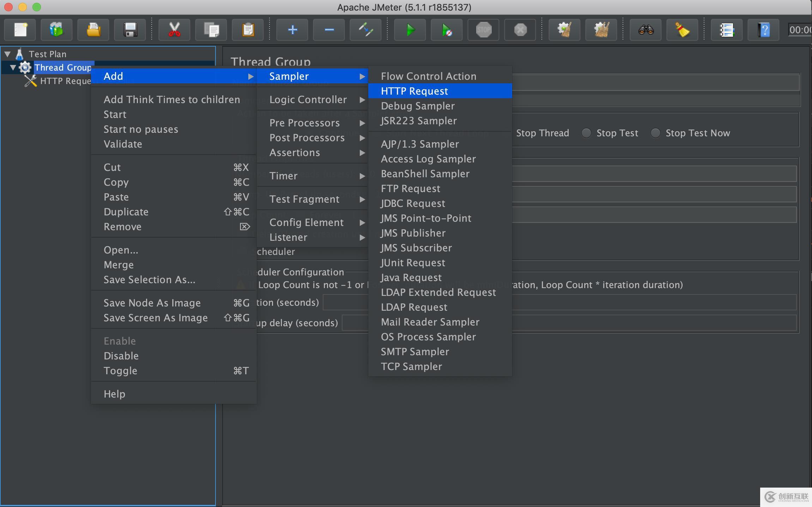Click the Start no pauses toolbar icon
Screen dimensions: 812x507
(x=447, y=30)
